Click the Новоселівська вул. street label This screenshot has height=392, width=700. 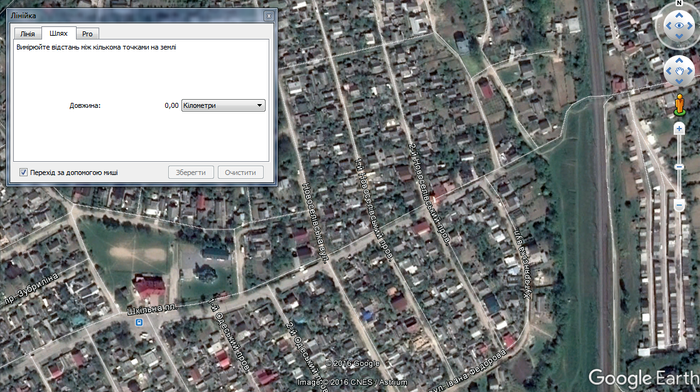click(x=315, y=222)
